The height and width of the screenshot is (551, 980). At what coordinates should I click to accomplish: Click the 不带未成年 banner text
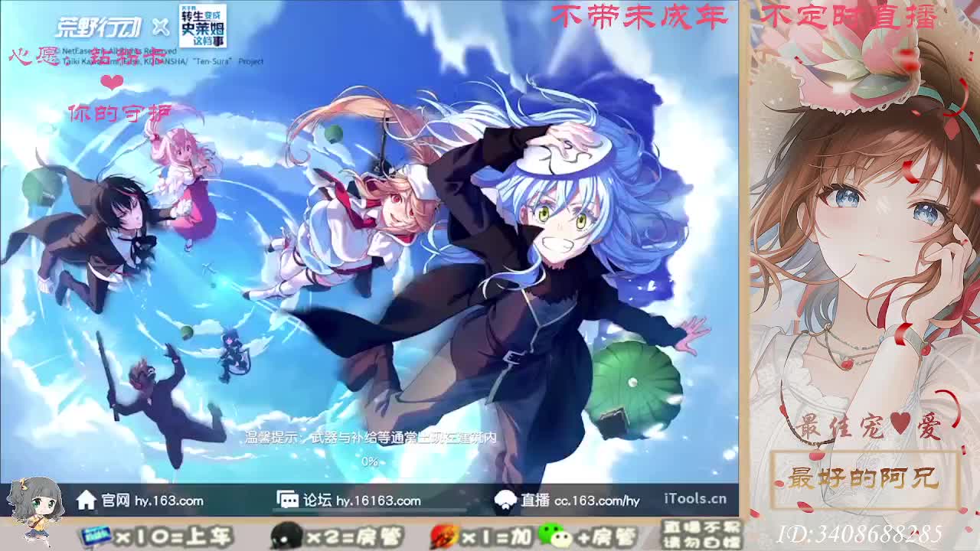pos(639,16)
